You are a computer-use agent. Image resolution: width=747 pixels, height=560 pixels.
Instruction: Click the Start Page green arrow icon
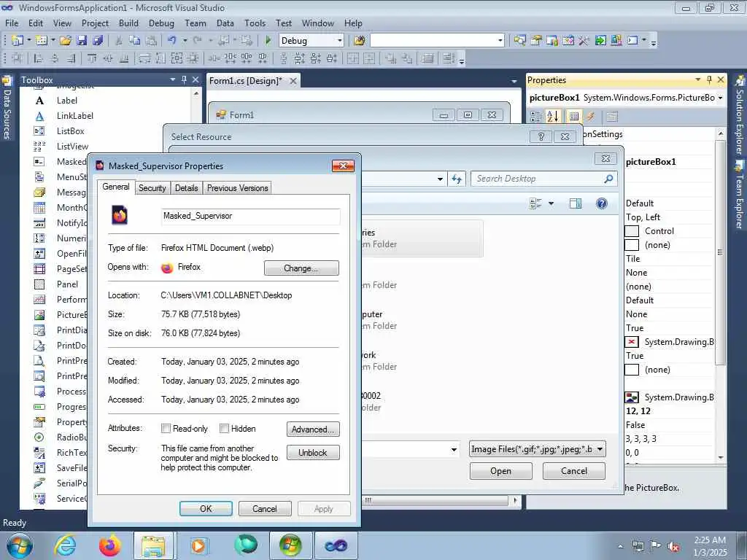[600, 41]
